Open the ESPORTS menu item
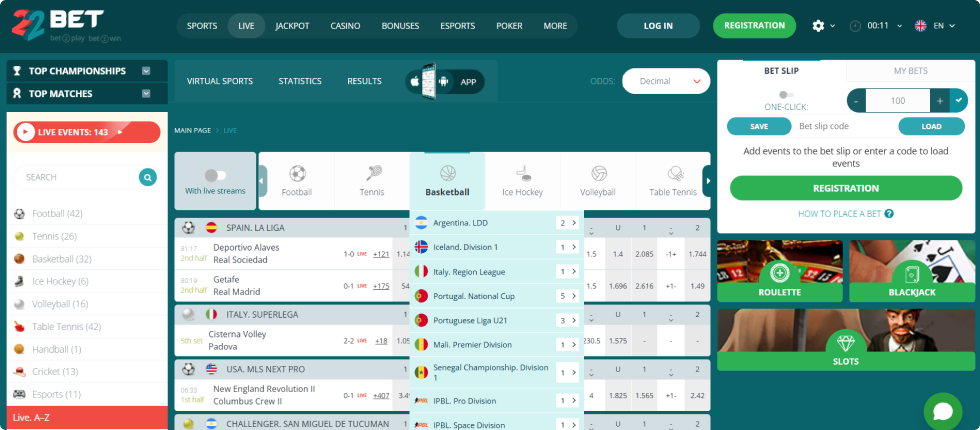The height and width of the screenshot is (430, 980). [458, 26]
